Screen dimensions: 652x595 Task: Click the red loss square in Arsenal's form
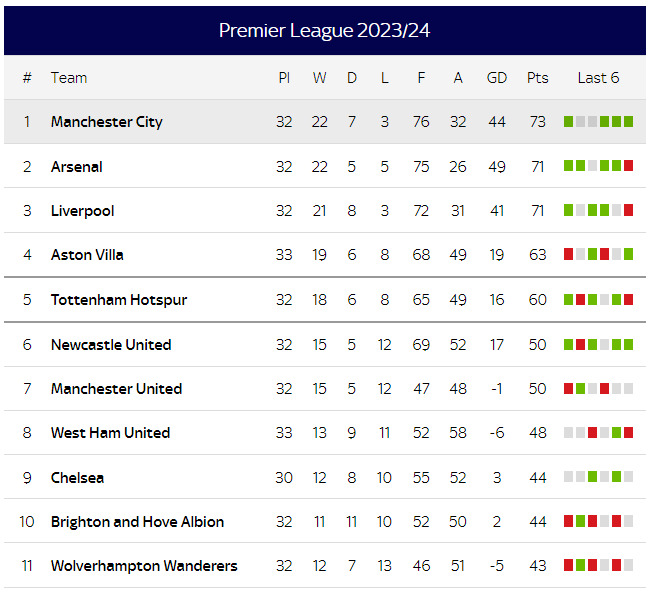[628, 166]
